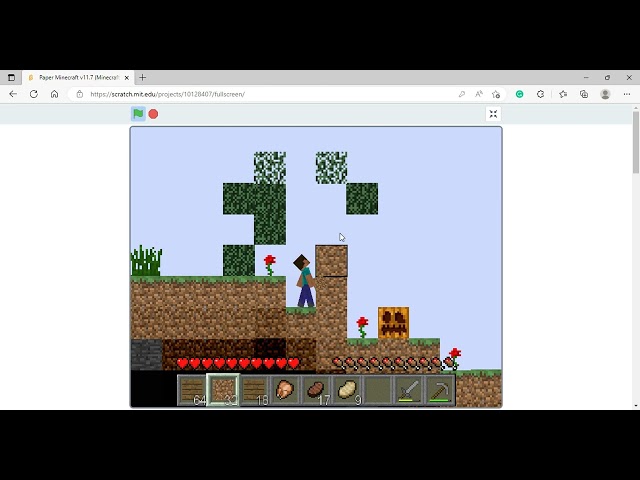Click the top dirt block of the pillar
Viewport: 640px width, 480px height.
(331, 261)
